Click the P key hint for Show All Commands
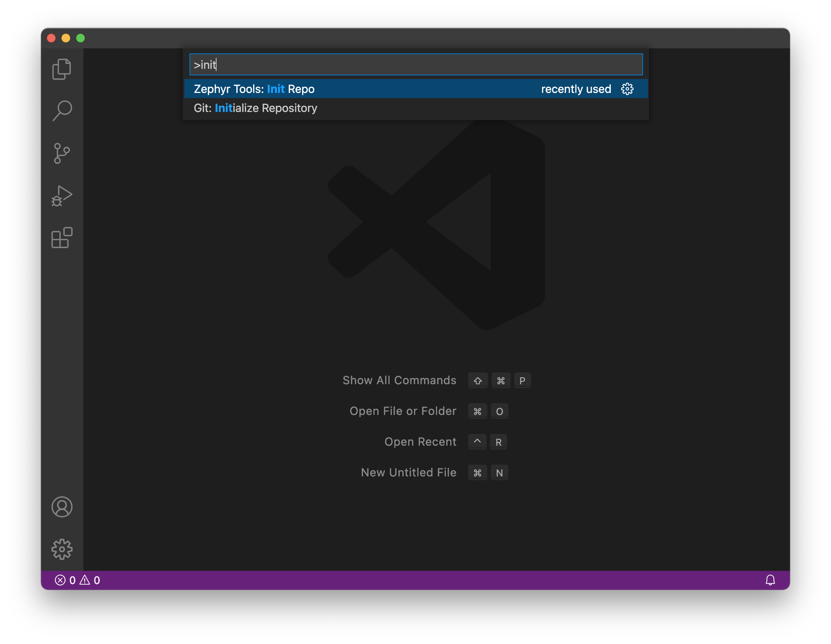This screenshot has width=831, height=644. pos(522,381)
